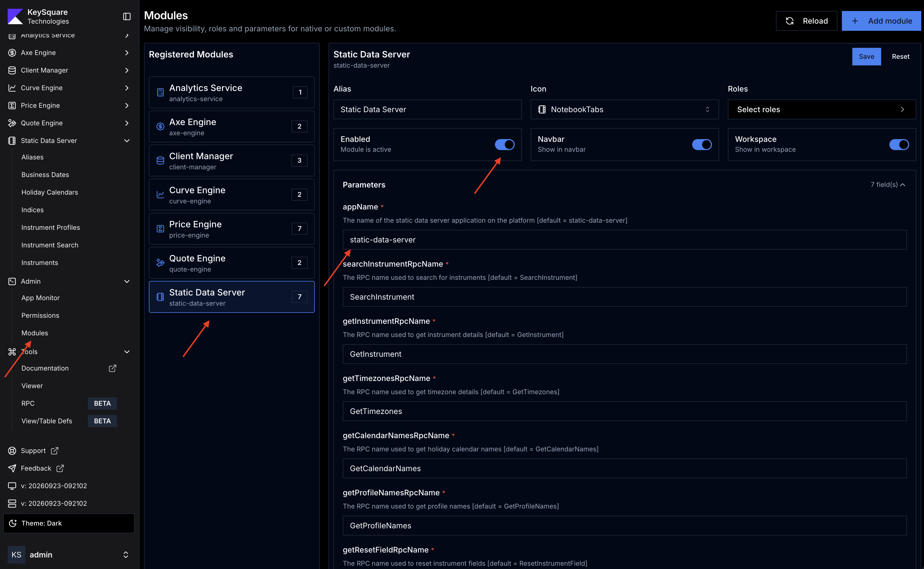The image size is (924, 569).
Task: Expand Axe Engine sidebar chevron
Action: (127, 53)
